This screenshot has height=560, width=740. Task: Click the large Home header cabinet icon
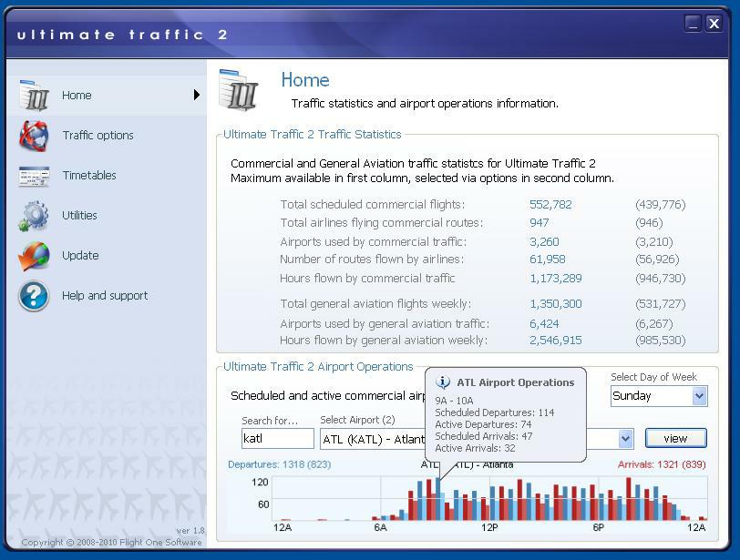click(x=239, y=89)
